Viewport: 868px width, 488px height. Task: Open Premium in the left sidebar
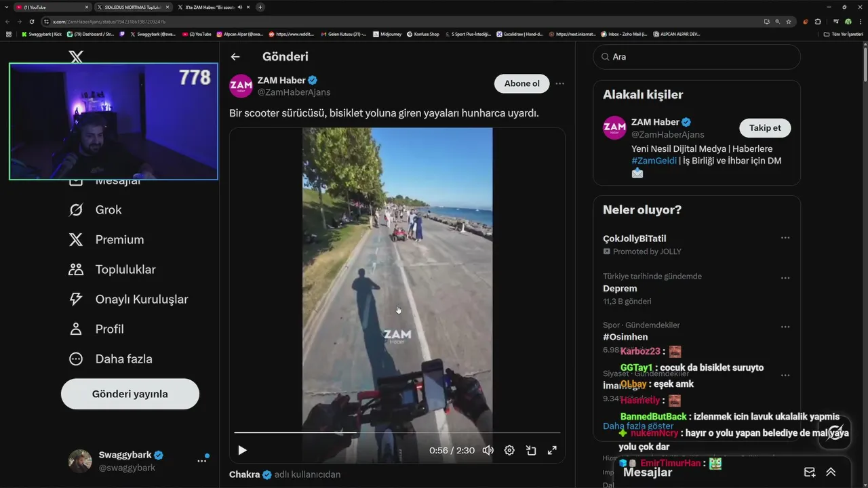pyautogui.click(x=106, y=240)
